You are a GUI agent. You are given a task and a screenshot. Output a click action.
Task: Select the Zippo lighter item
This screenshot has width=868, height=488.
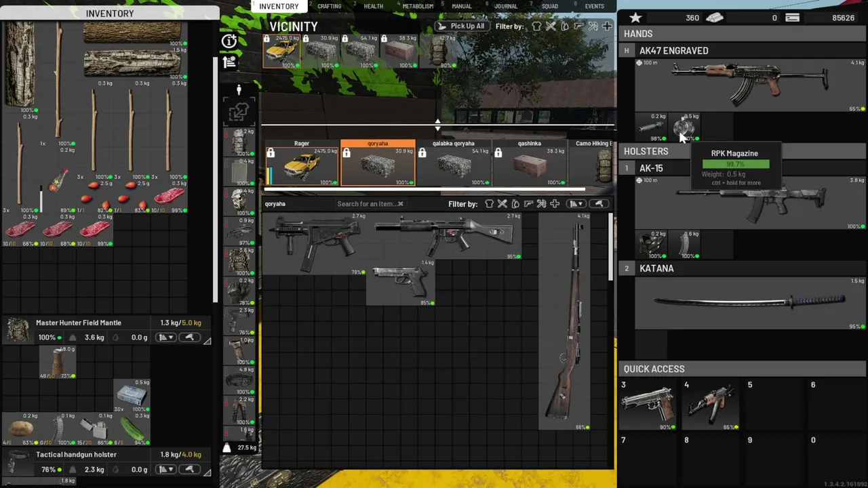[95, 430]
